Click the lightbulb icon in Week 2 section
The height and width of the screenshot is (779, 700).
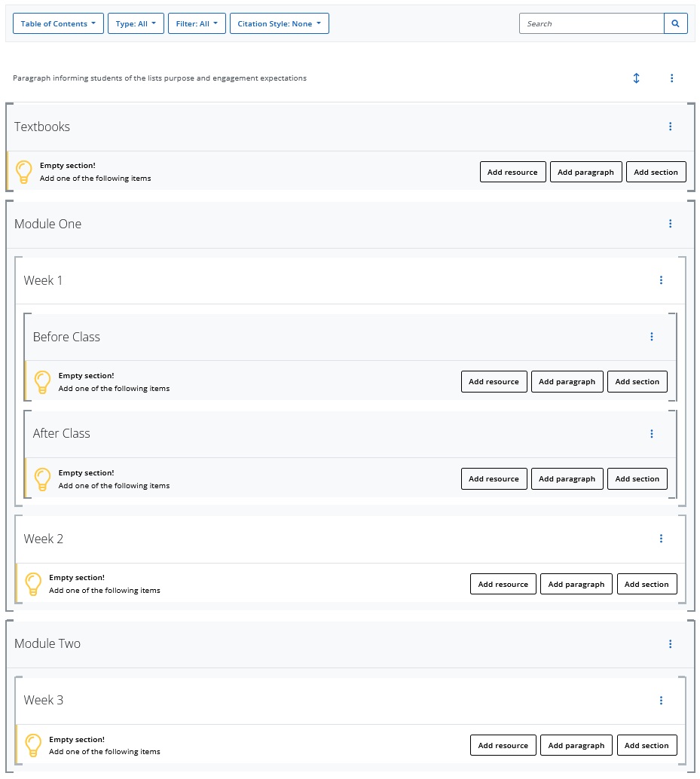[x=33, y=585]
